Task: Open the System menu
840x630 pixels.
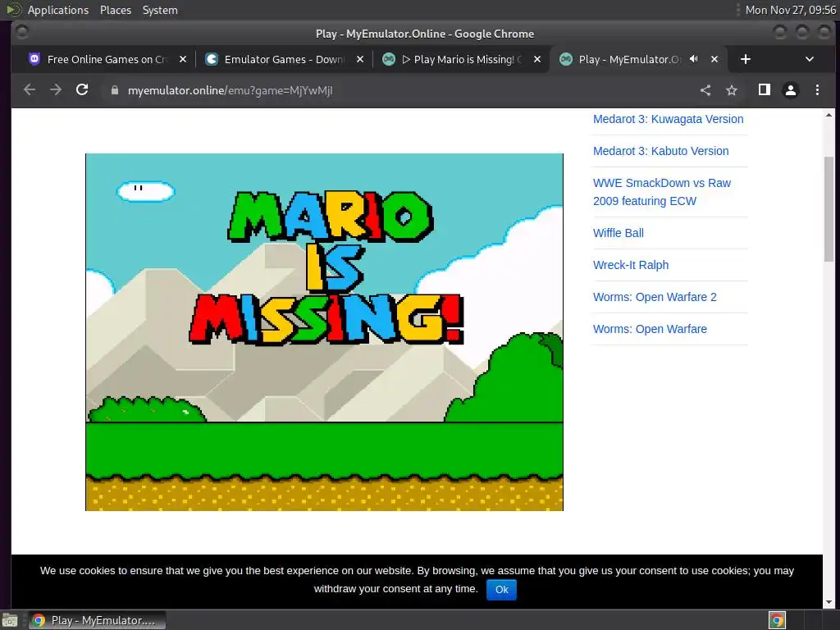Action: click(160, 10)
